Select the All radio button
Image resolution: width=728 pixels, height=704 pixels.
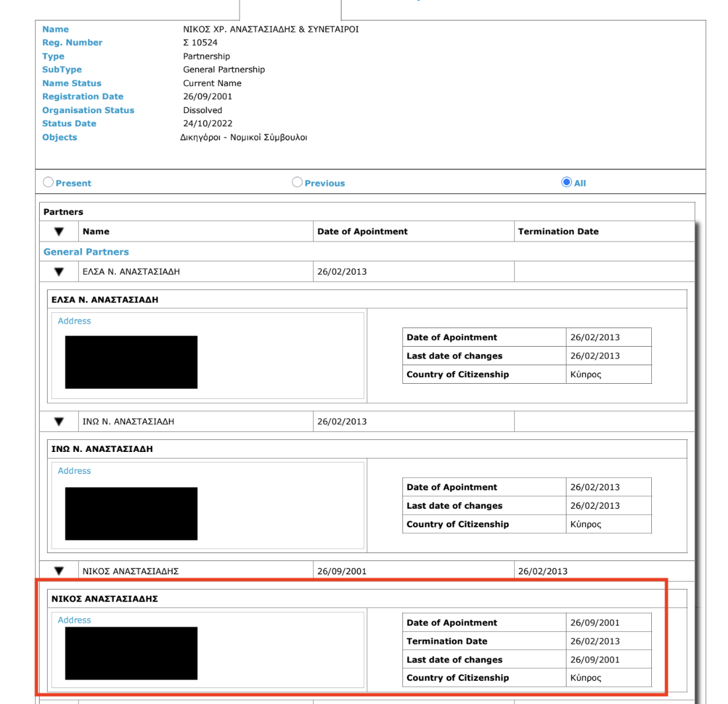coord(567,183)
